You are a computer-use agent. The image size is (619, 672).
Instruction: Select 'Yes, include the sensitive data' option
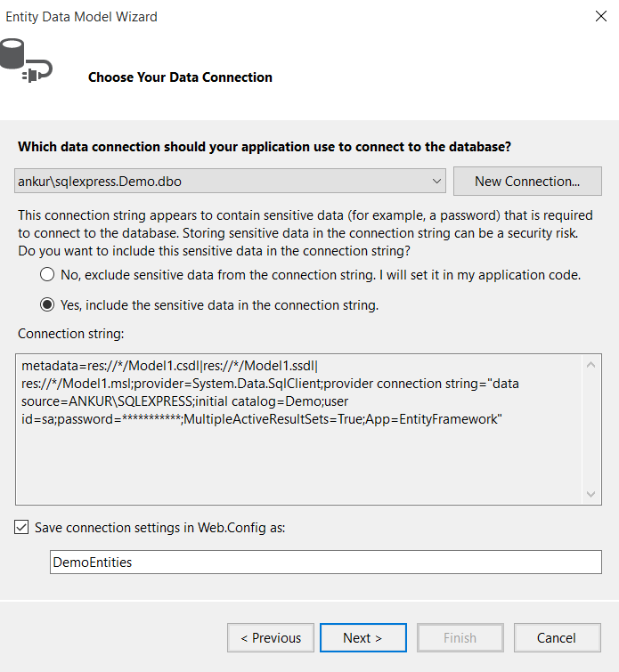click(x=46, y=305)
